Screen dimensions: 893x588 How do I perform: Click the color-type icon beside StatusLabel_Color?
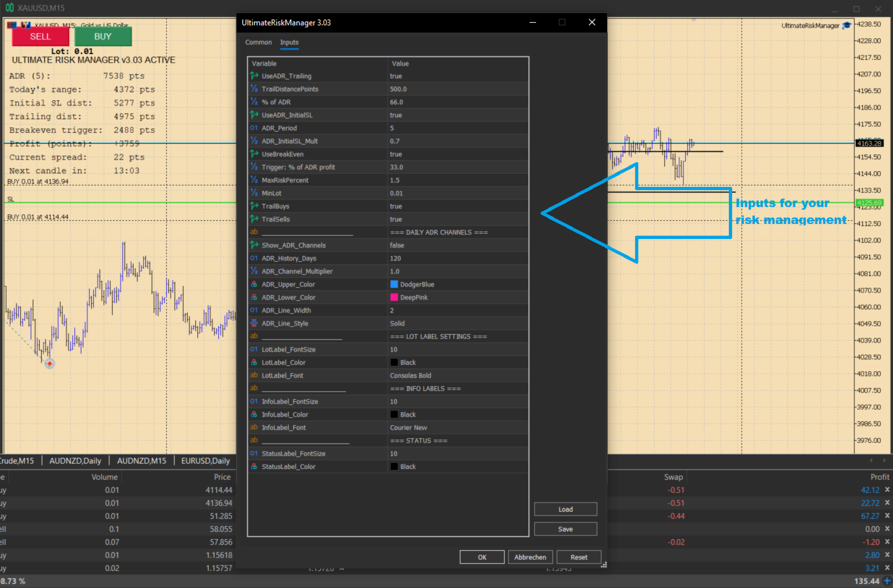point(254,467)
